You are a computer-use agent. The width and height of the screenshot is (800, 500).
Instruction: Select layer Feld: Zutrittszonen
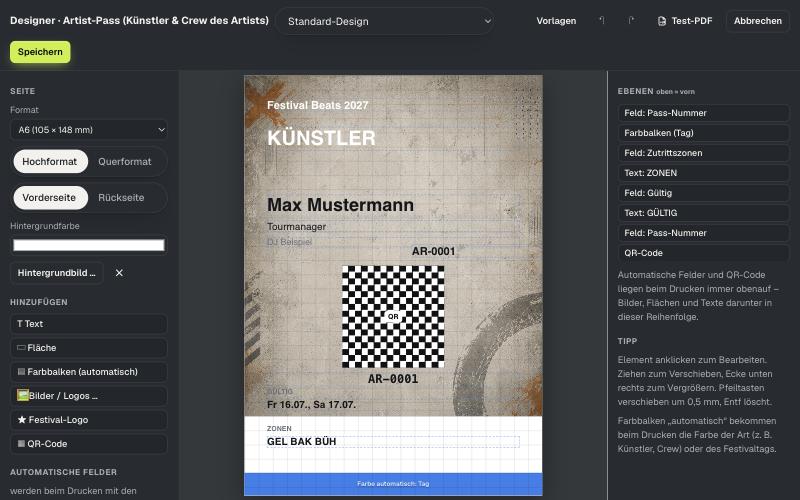pyautogui.click(x=704, y=153)
